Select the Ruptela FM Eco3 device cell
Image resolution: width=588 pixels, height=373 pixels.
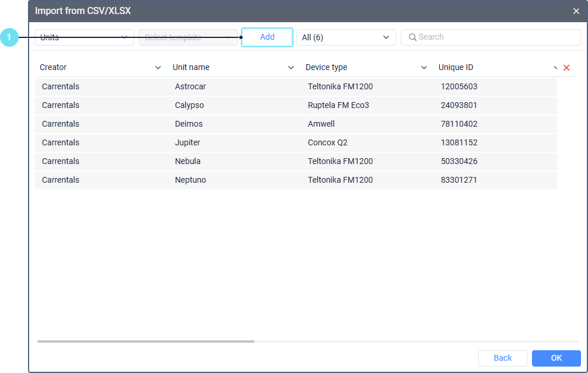tap(338, 105)
